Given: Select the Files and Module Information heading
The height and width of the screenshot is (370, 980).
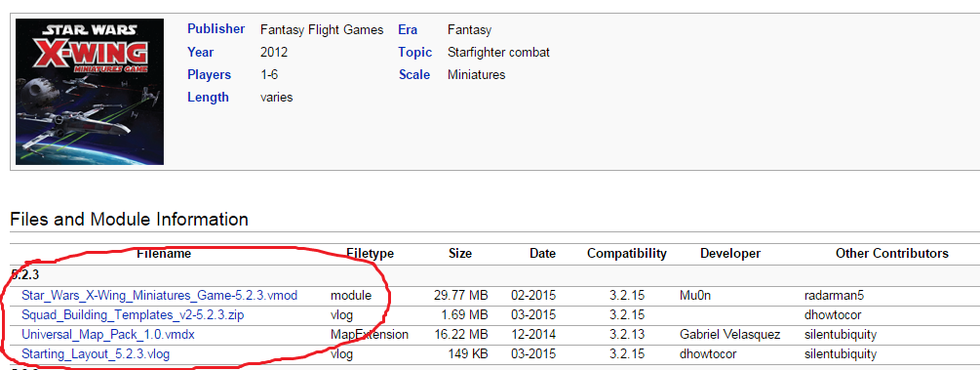Looking at the screenshot, I should tap(130, 220).
